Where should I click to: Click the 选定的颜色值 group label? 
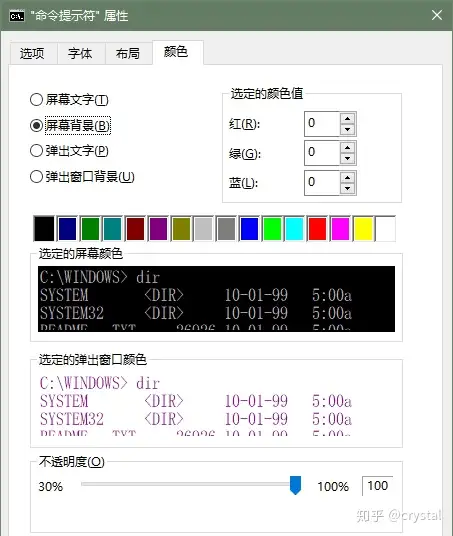click(267, 93)
